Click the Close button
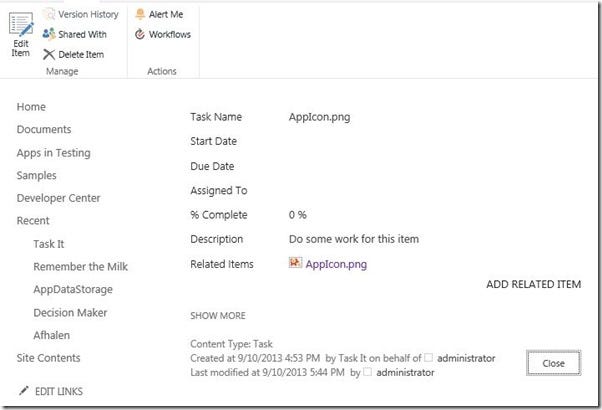 pyautogui.click(x=553, y=363)
